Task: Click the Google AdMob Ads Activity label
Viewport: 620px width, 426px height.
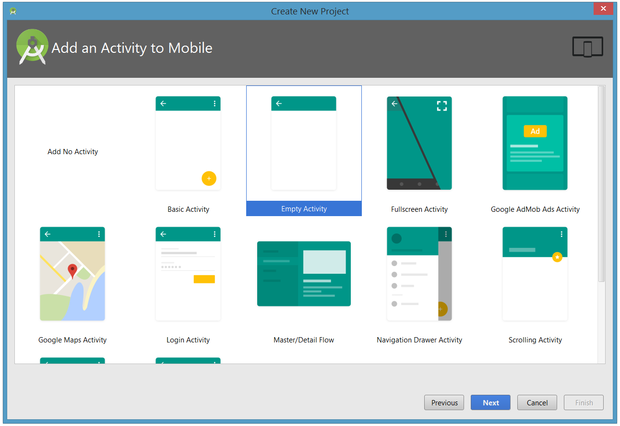Action: [x=535, y=209]
